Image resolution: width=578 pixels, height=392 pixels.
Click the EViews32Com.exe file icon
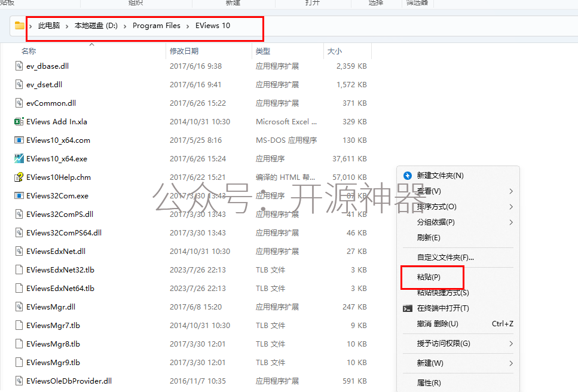(x=19, y=195)
